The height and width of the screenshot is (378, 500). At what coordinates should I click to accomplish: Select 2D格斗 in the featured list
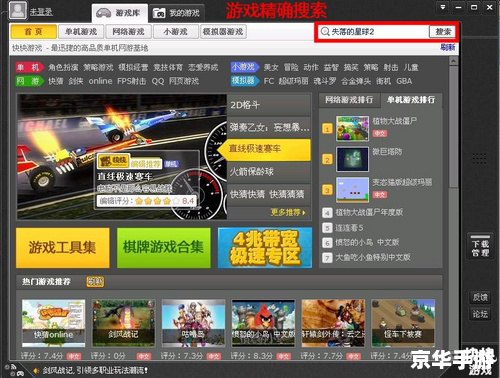tap(269, 105)
